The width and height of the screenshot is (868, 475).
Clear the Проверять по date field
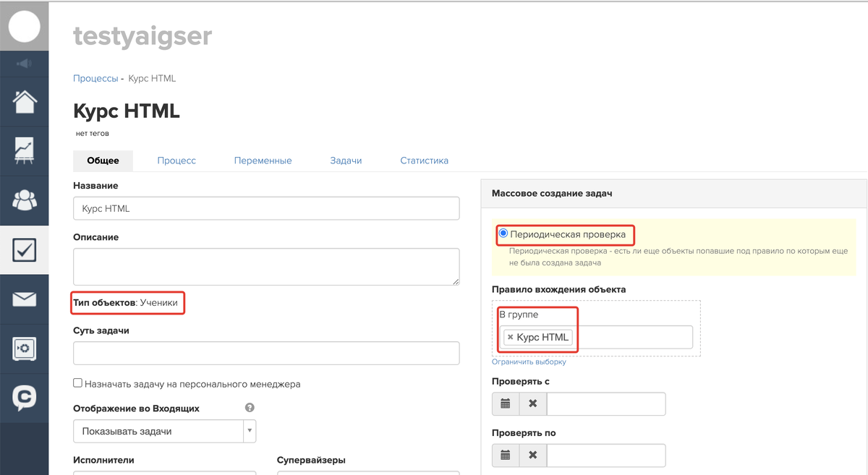click(x=533, y=455)
